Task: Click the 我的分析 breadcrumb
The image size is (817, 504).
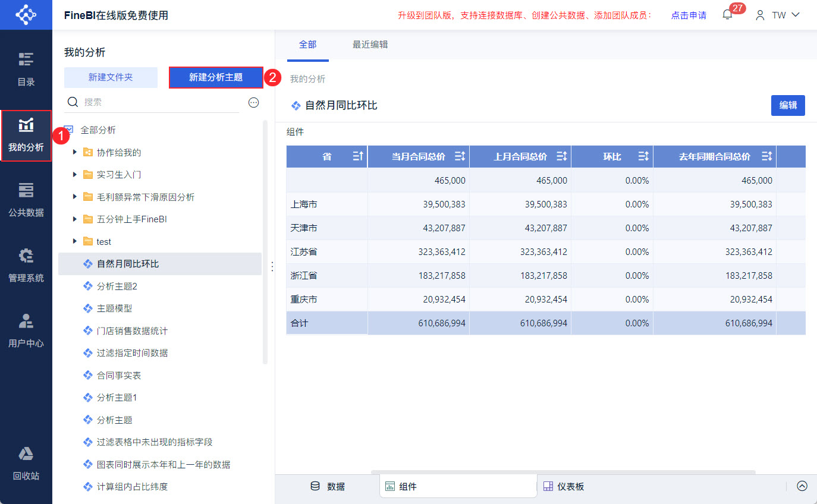Action: point(307,79)
